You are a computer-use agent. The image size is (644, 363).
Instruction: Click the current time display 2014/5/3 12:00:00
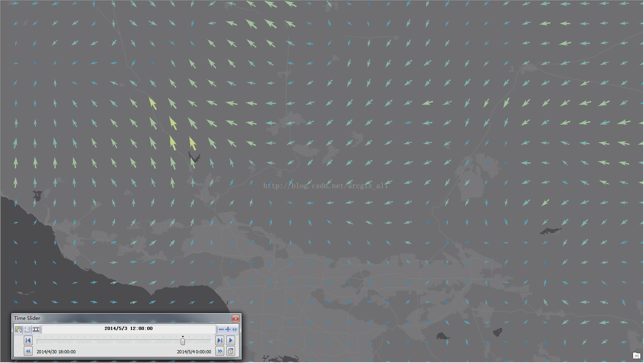pos(129,329)
